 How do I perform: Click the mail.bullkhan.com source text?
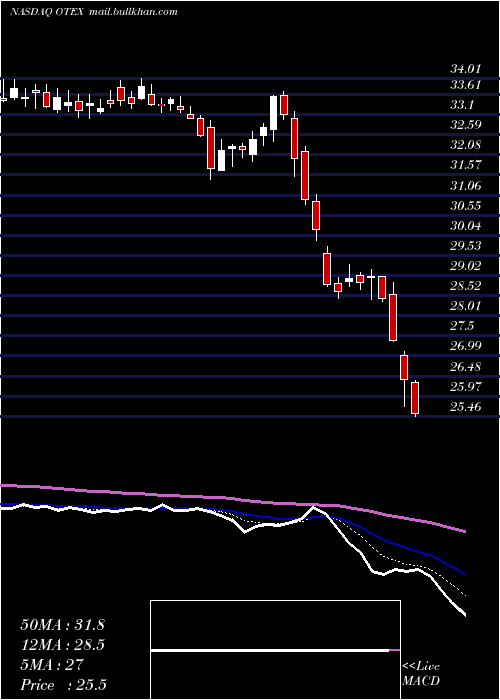pyautogui.click(x=133, y=12)
